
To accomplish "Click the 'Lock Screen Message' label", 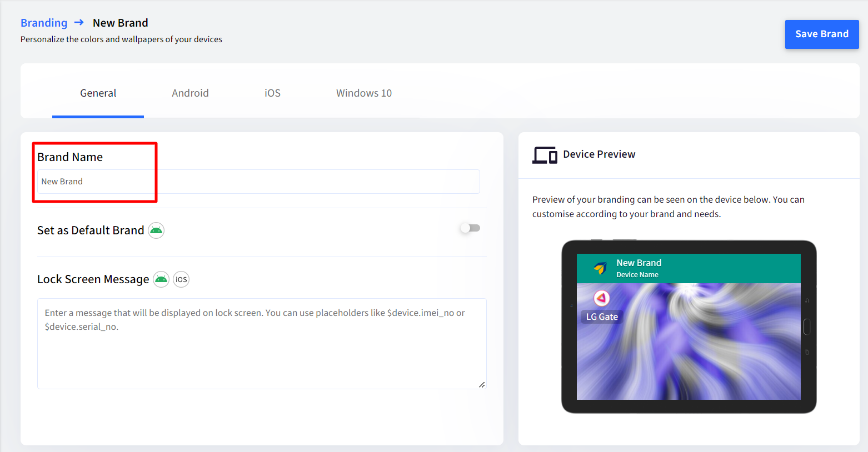I will [93, 279].
